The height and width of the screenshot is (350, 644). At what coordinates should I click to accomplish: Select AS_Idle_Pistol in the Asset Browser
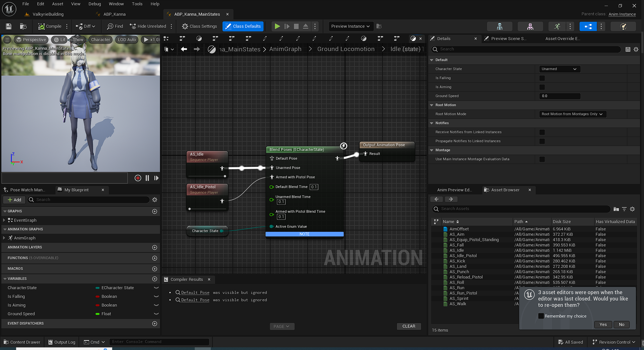point(463,256)
